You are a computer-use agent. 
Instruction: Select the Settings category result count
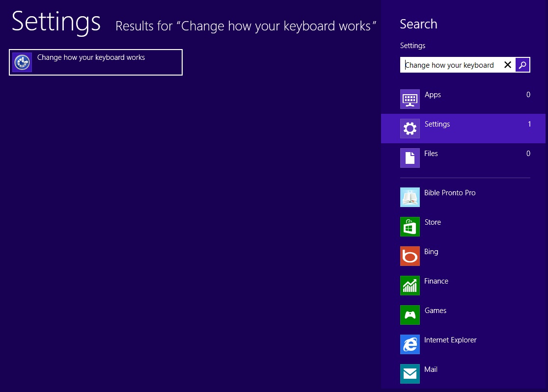coord(529,124)
